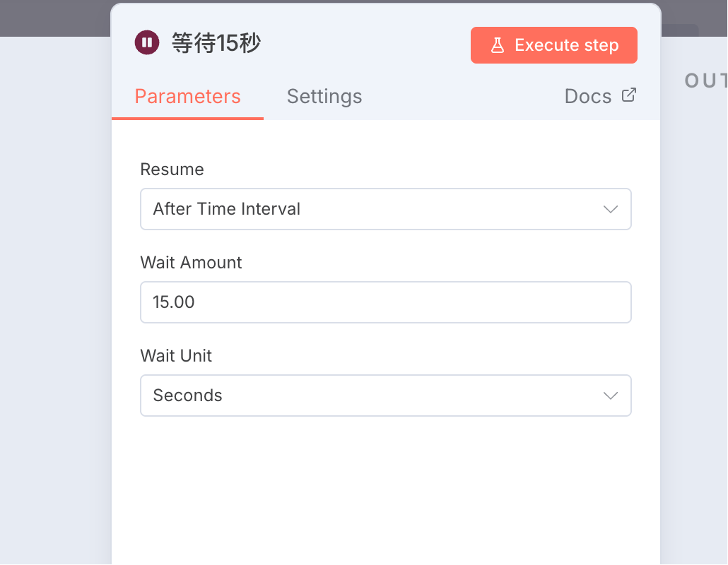
Task: Click the Resume field label
Action: 172,169
